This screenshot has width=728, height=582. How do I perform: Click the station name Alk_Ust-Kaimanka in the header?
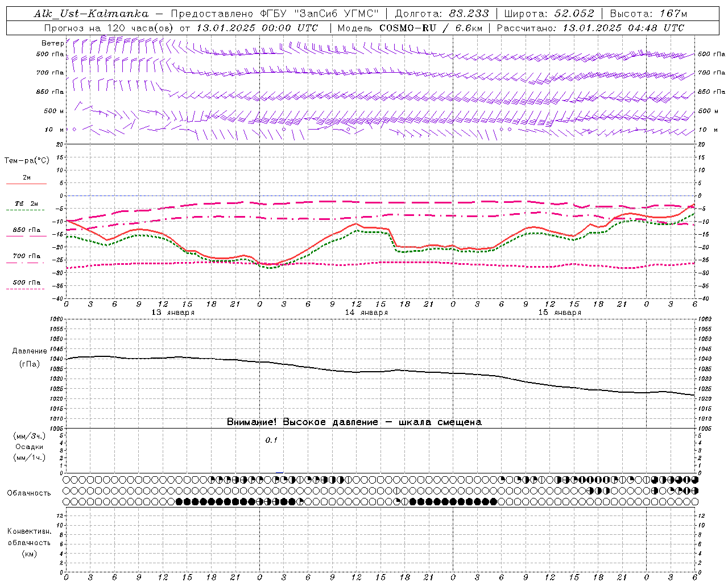[x=91, y=14]
